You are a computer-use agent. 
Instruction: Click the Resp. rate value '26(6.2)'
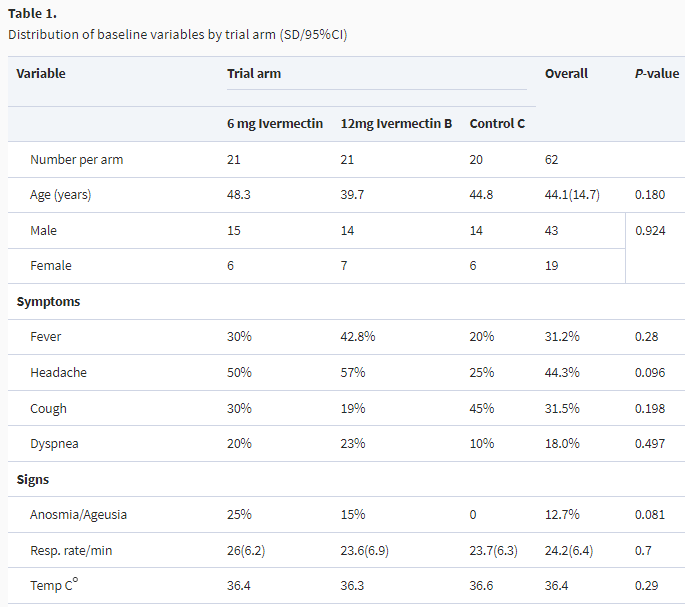pyautogui.click(x=246, y=551)
